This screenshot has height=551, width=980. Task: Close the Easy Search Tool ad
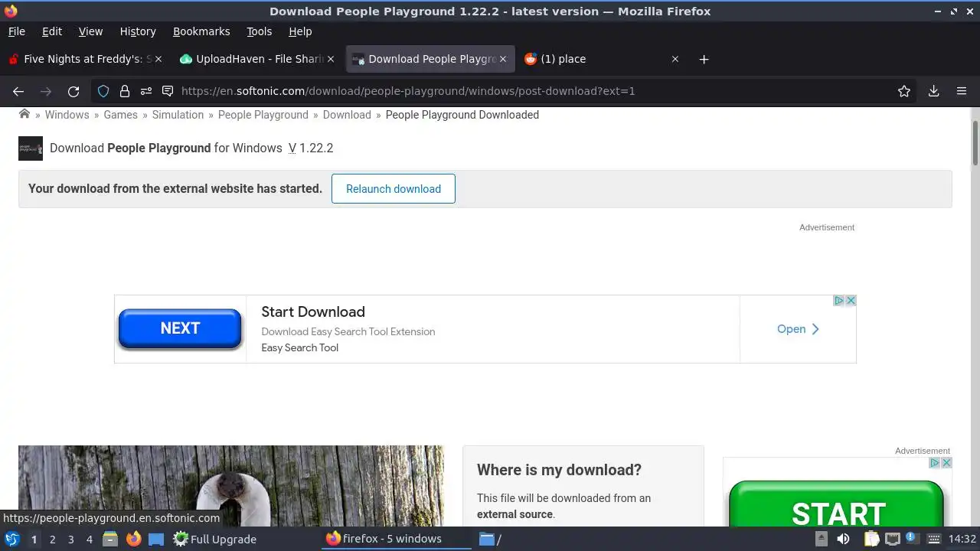(850, 301)
